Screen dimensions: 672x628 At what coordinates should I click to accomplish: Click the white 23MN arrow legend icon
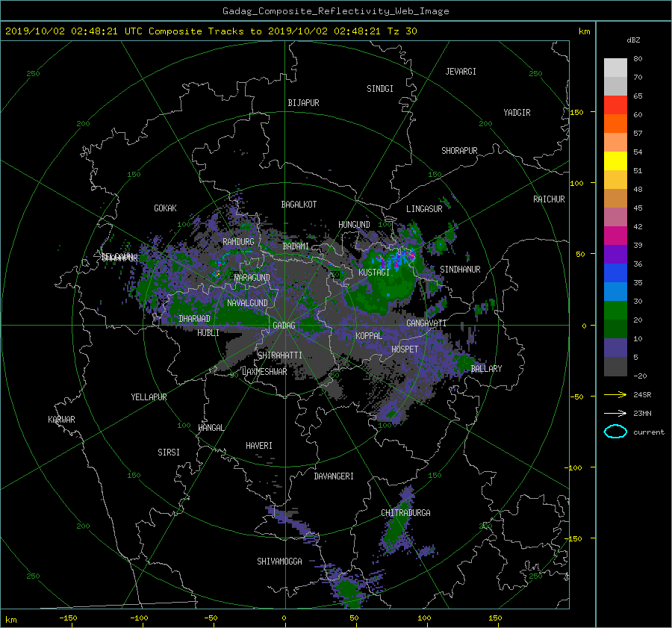[x=615, y=413]
